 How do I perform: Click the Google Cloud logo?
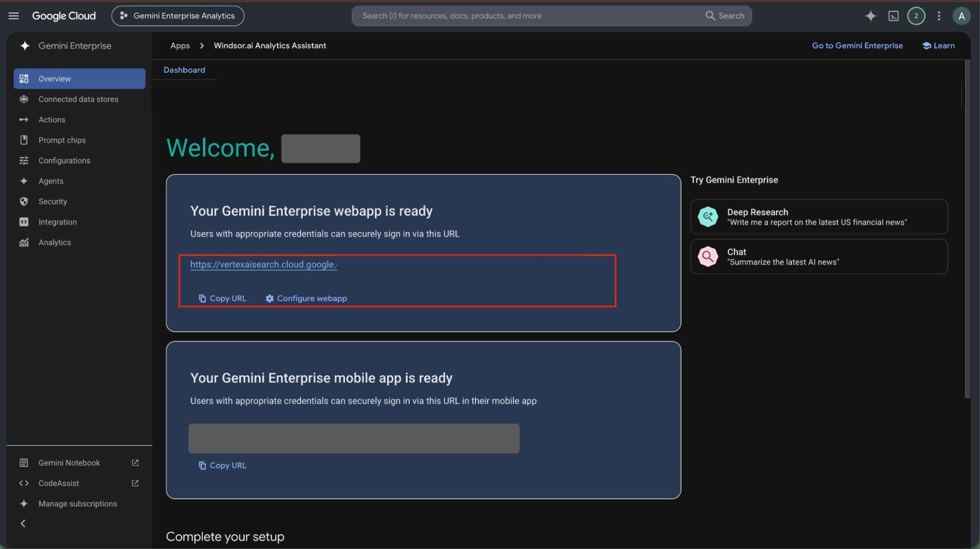[x=64, y=16]
